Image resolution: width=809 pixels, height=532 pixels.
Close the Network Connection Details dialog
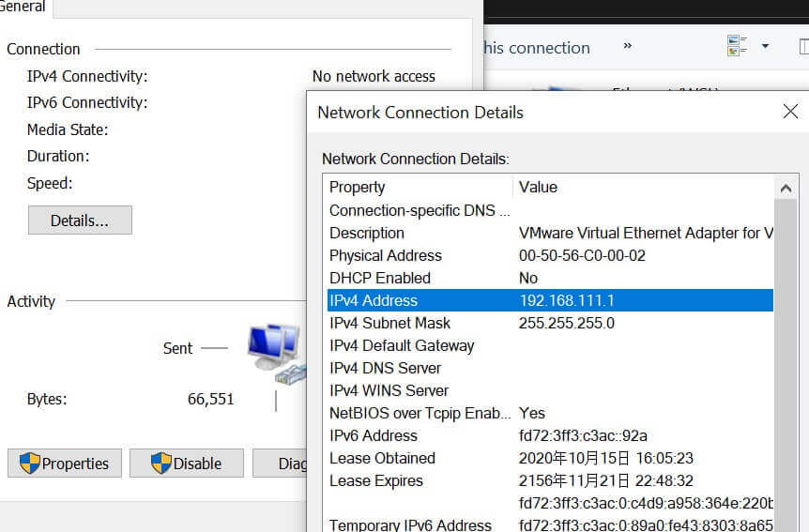tap(790, 113)
